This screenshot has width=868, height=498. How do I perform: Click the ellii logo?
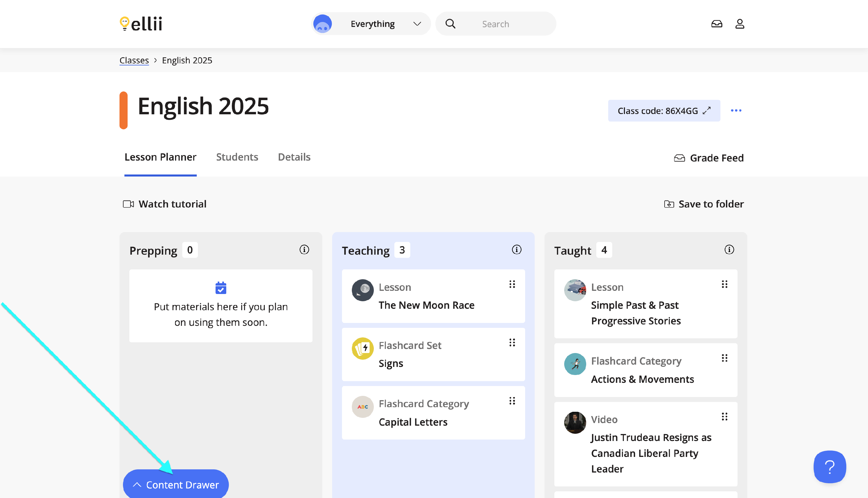coord(141,24)
